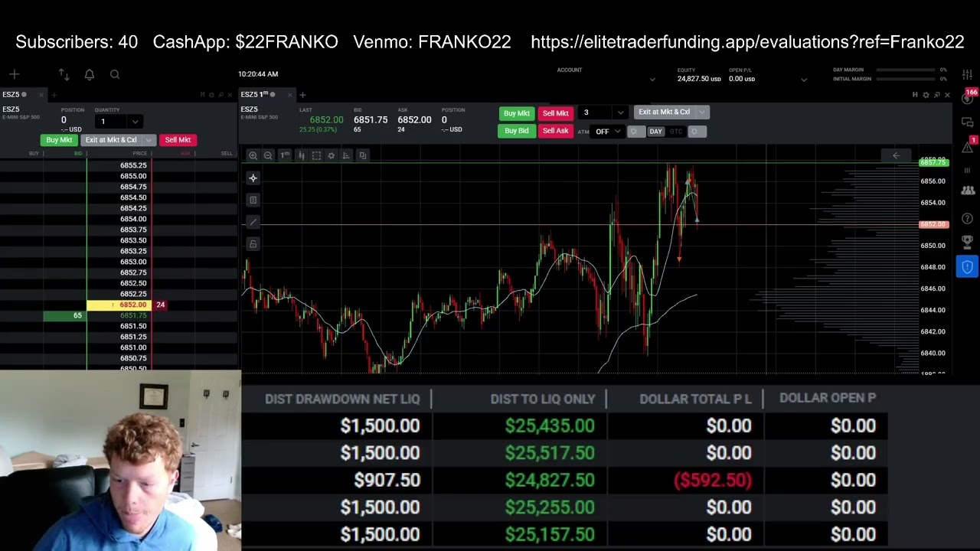Click Buy Mkt in DOM panel

pyautogui.click(x=59, y=140)
